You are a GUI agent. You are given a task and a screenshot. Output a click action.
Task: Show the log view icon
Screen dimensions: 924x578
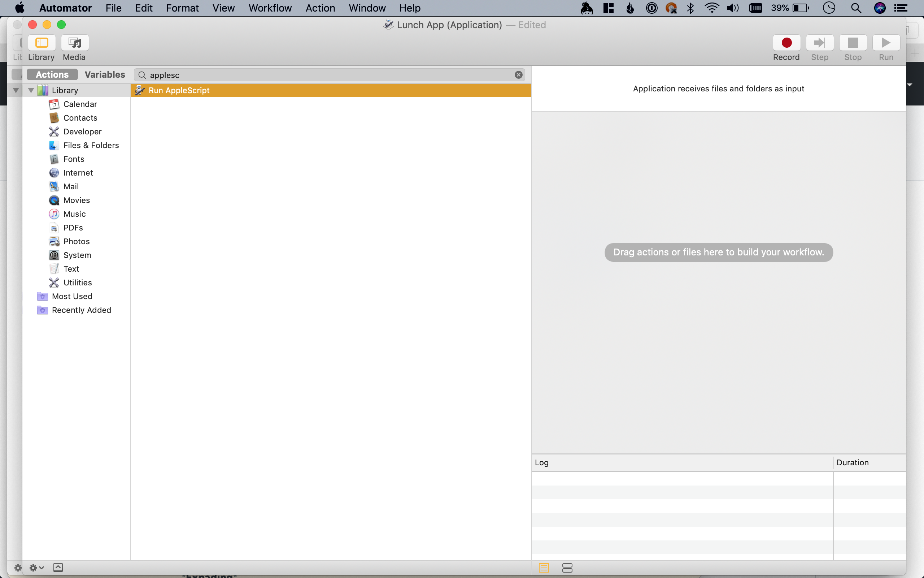click(x=544, y=568)
